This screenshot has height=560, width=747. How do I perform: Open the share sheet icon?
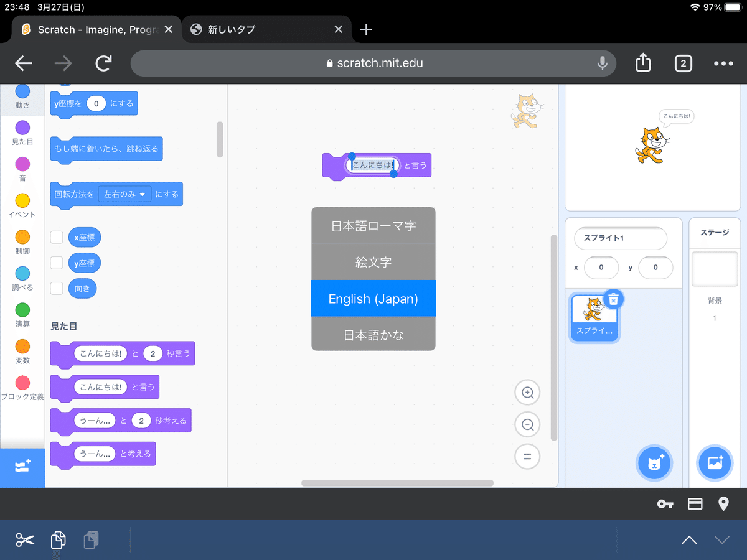[643, 63]
